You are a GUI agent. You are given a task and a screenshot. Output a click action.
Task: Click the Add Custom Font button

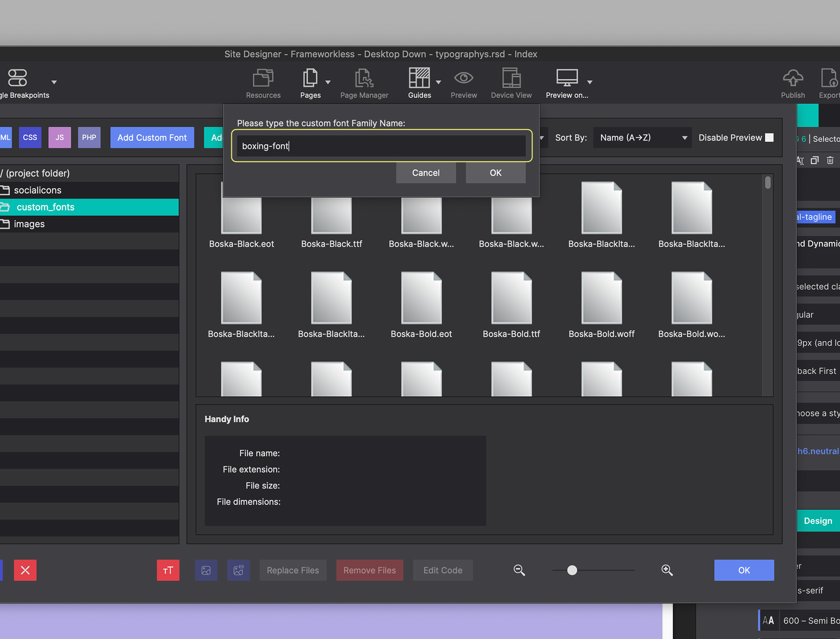(152, 137)
